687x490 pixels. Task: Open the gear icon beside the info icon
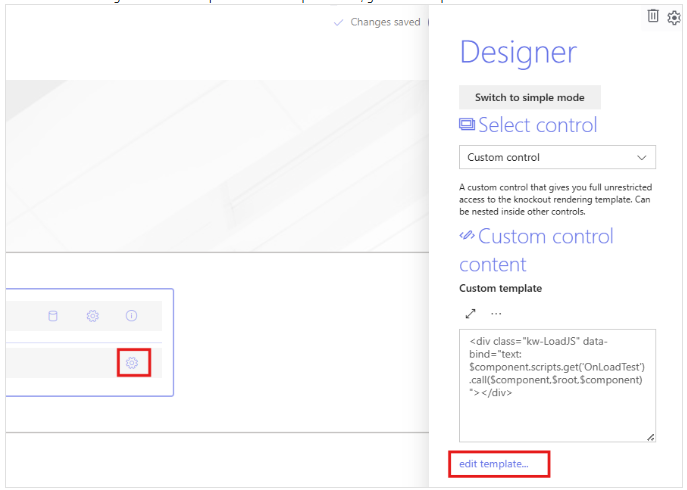92,316
